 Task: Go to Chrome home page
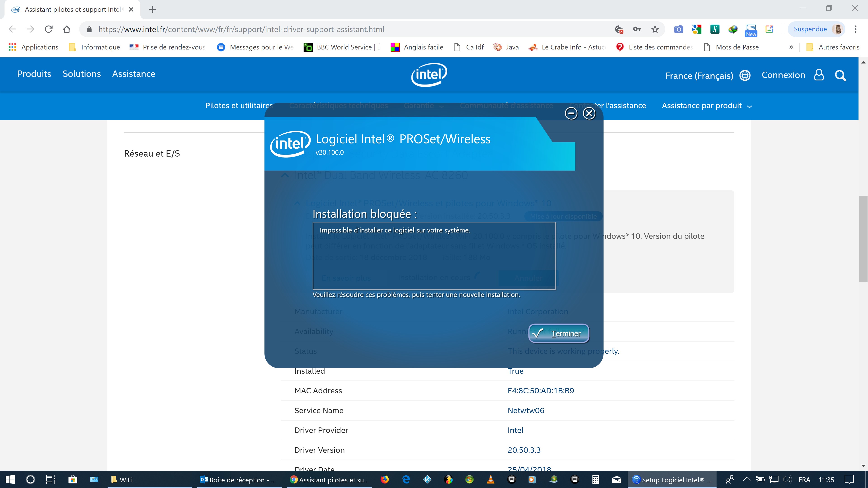[x=67, y=29]
